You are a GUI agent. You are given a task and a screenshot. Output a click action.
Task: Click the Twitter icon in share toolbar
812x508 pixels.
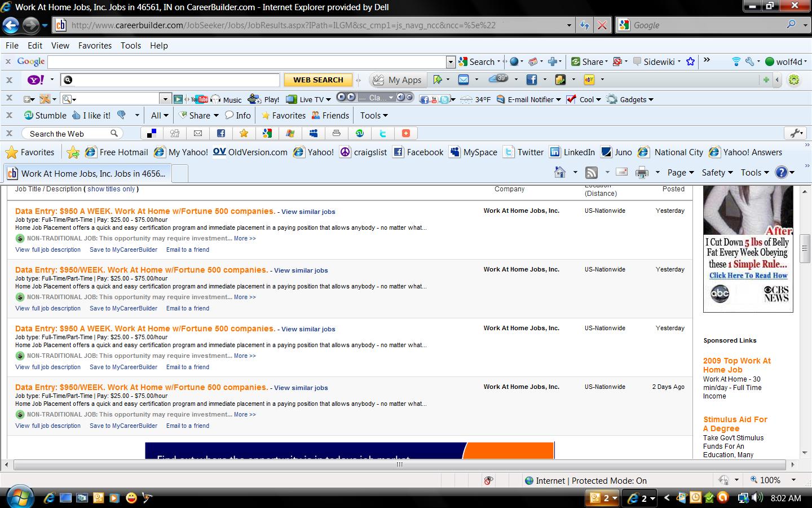pos(383,133)
